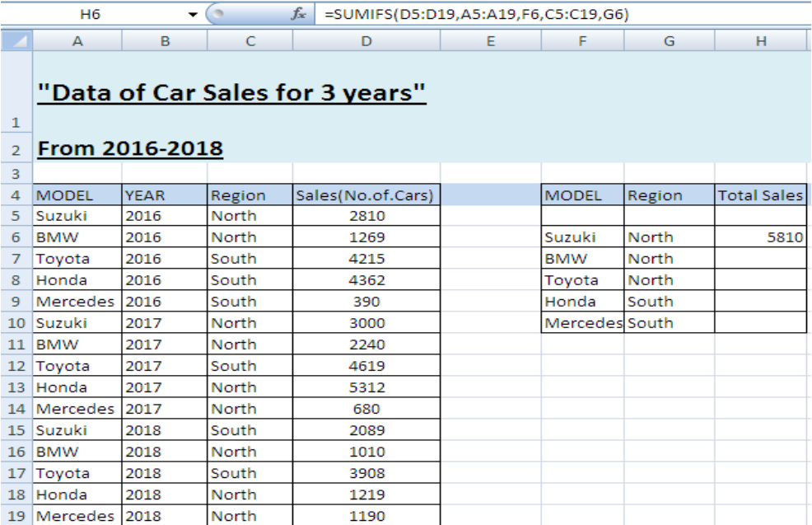Click the sales value 1219

point(366,495)
